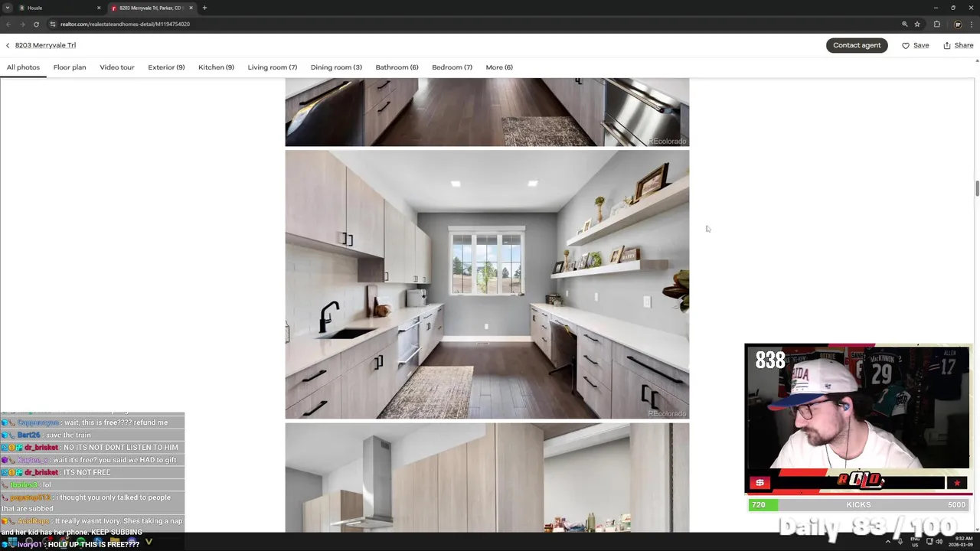Open a new browser tab

pyautogui.click(x=204, y=8)
